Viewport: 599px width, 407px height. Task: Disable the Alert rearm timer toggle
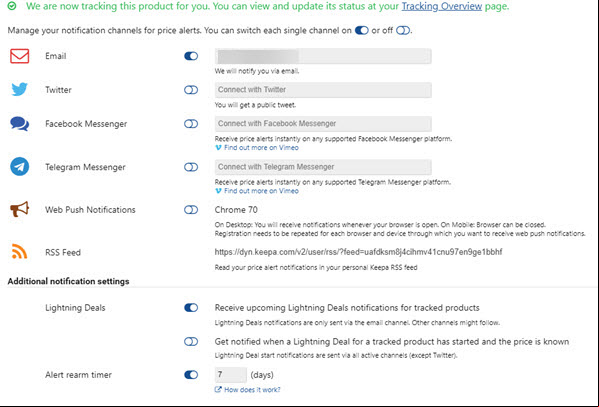point(191,375)
